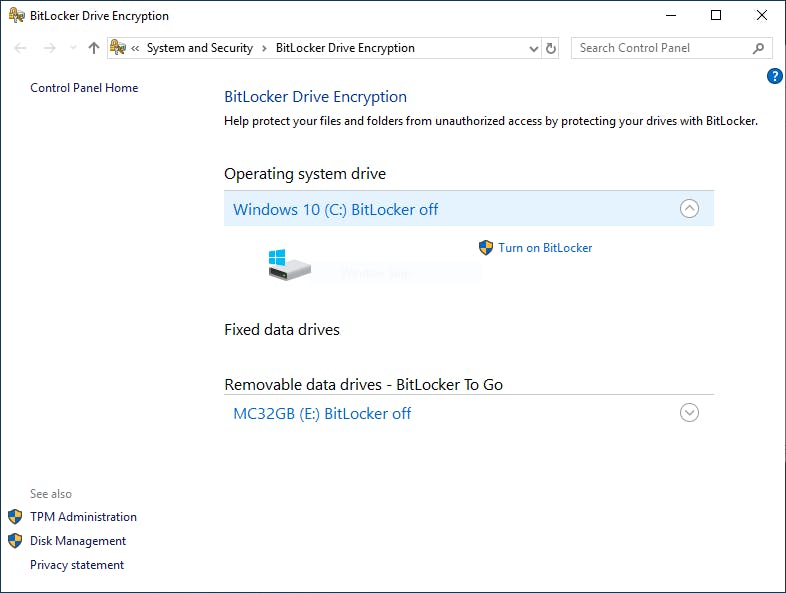The image size is (786, 593).
Task: Go to System and Security breadcrumb
Action: point(200,48)
